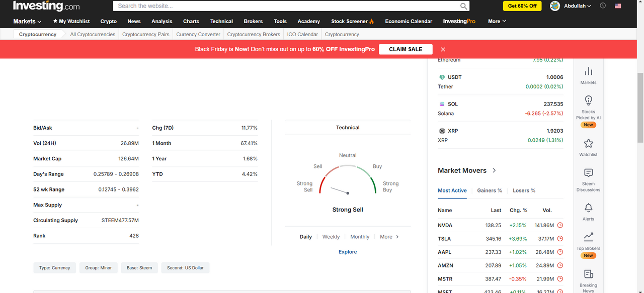Click the USDT Tether coin icon
The width and height of the screenshot is (644, 293).
[x=442, y=77]
